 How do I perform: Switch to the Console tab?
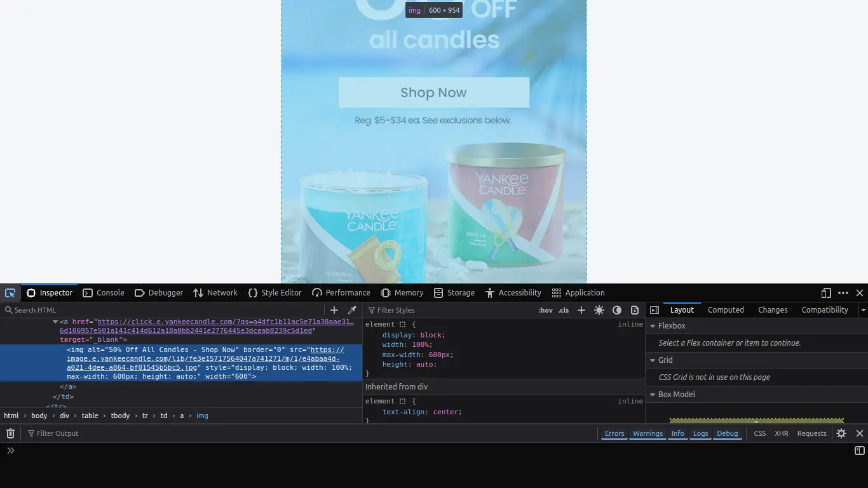[104, 293]
